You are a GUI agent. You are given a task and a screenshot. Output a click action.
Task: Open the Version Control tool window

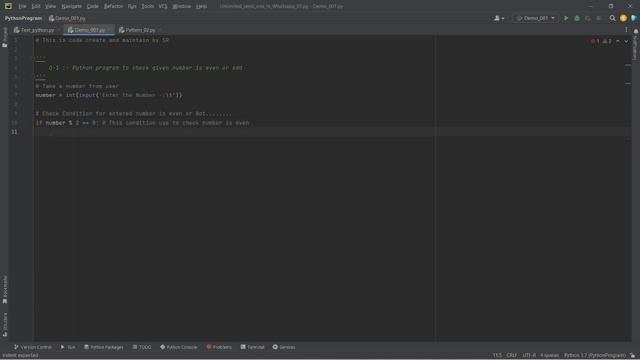coord(33,347)
